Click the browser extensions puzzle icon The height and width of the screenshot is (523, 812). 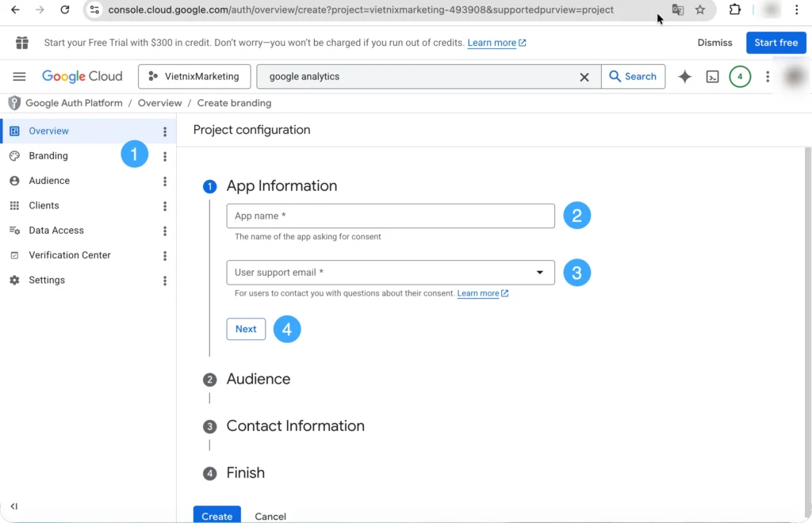point(735,10)
